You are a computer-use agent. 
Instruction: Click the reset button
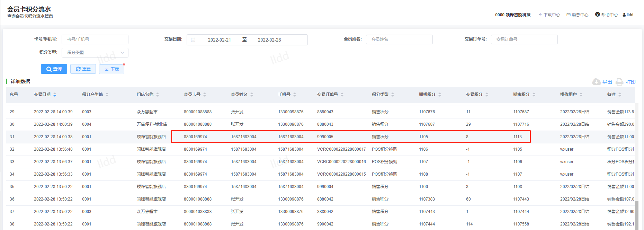83,69
